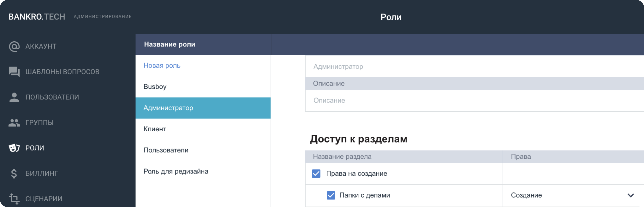Click the Billing dollar icon
This screenshot has height=207, width=644.
click(14, 173)
